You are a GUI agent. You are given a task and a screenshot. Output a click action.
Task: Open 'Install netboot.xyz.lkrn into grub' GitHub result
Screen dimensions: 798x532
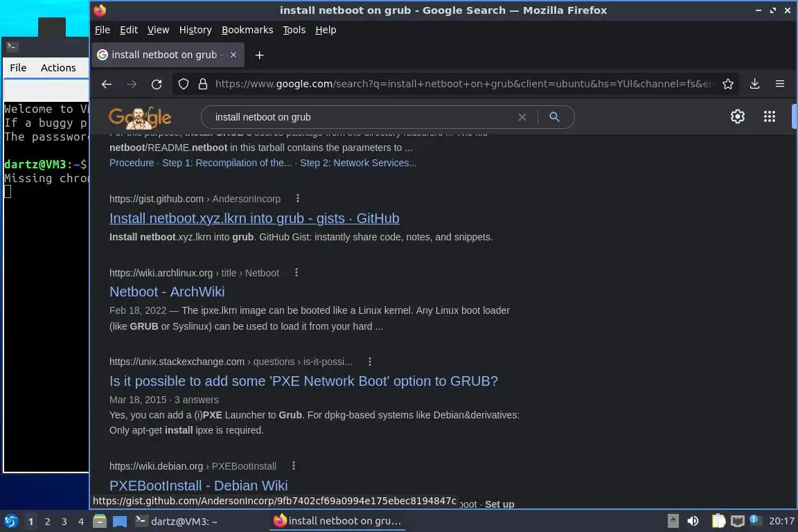(254, 218)
